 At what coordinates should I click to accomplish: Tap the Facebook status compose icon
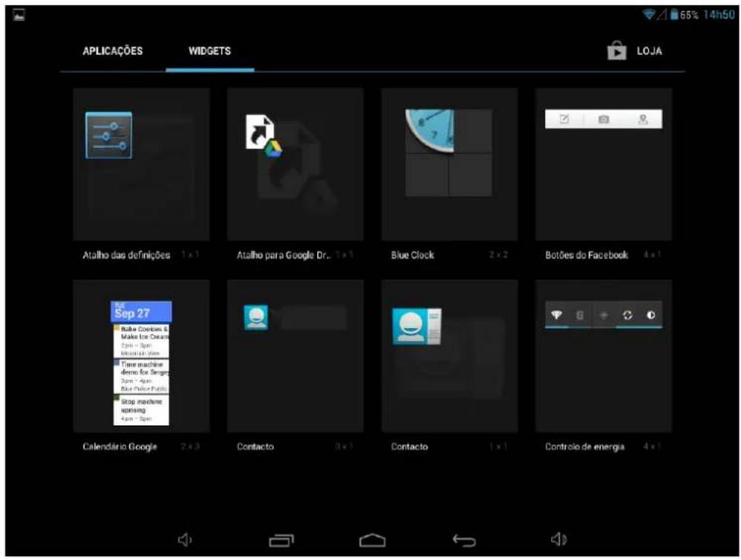(x=564, y=119)
